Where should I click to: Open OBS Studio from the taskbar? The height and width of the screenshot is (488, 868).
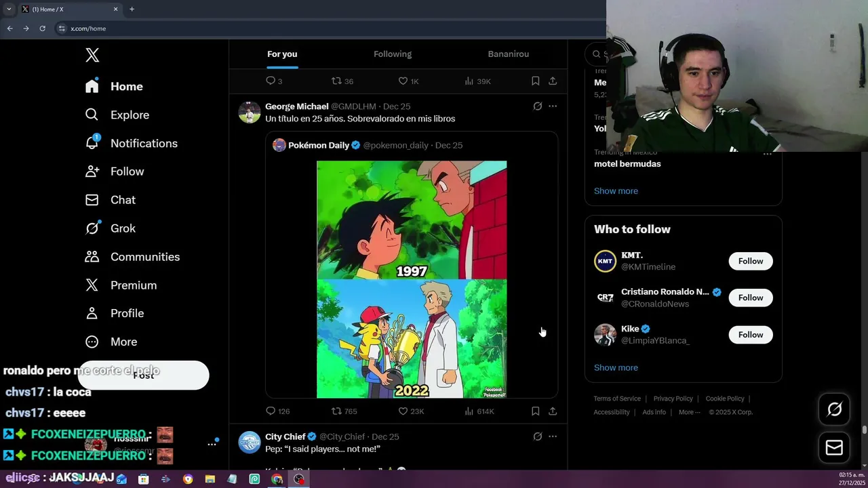pos(299,479)
